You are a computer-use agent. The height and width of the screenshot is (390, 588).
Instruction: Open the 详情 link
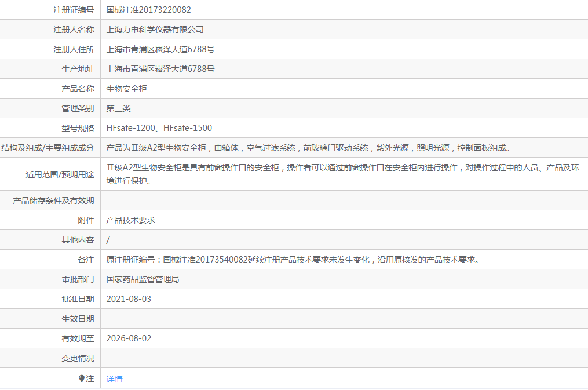(114, 379)
